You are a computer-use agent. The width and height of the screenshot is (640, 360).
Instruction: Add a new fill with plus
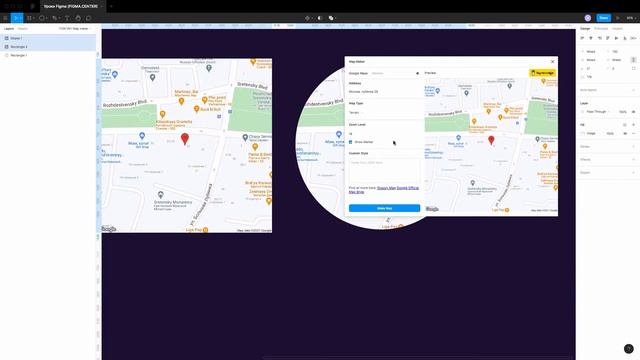[x=633, y=124]
